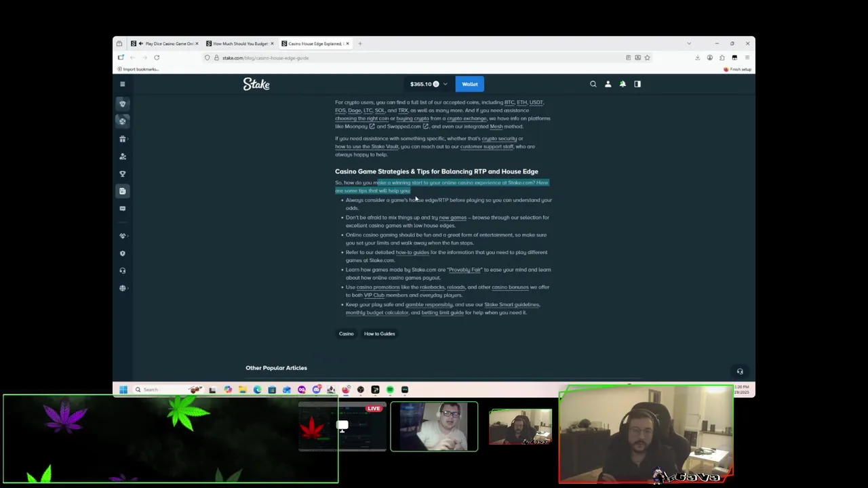Viewport: 868px width, 488px height.
Task: Open Spotify from taskbar
Action: click(x=390, y=390)
